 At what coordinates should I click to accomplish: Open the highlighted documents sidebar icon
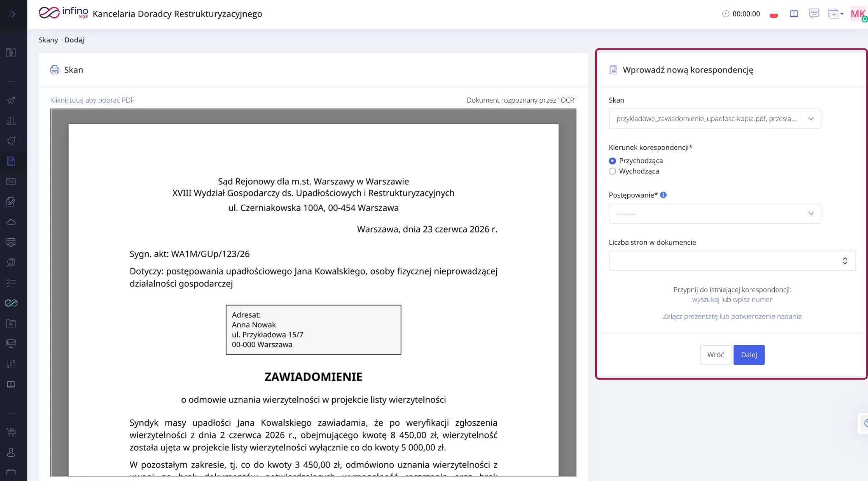(x=11, y=161)
